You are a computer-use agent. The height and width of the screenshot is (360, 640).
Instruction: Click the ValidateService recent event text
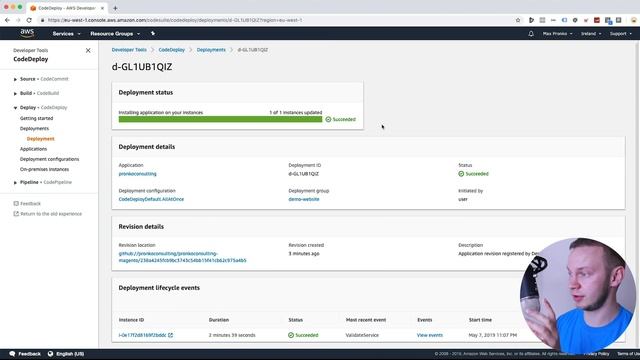(x=362, y=335)
